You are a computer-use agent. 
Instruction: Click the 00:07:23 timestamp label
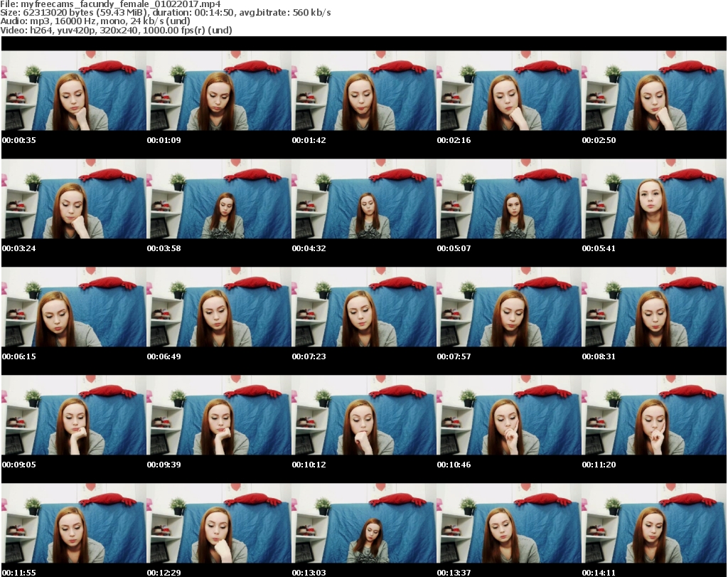click(x=309, y=356)
